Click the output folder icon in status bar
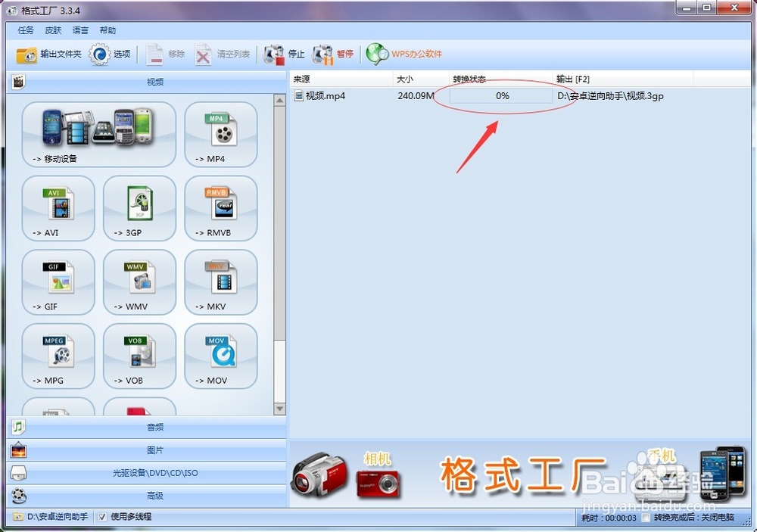 pyautogui.click(x=18, y=517)
